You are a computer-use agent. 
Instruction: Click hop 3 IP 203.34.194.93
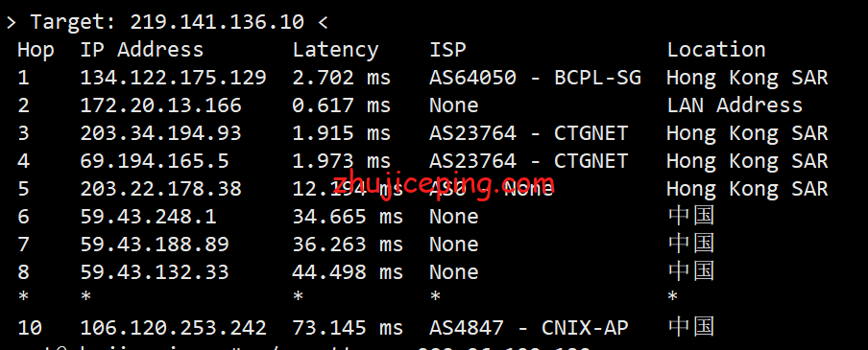(160, 133)
